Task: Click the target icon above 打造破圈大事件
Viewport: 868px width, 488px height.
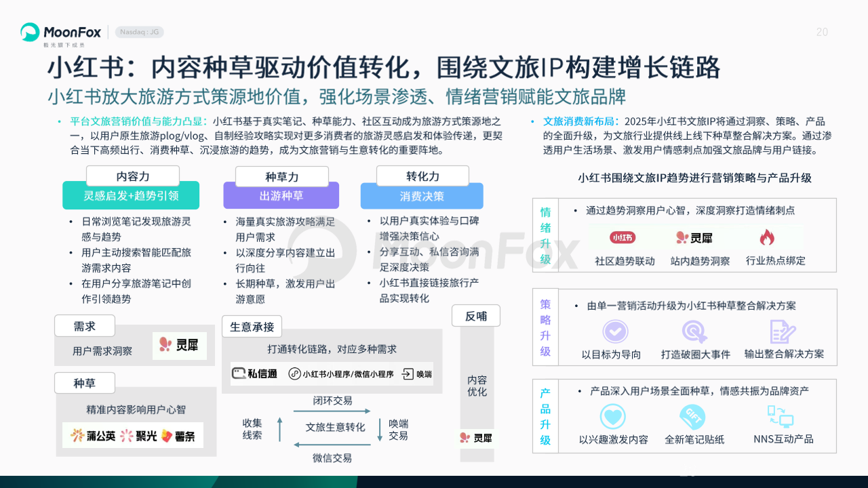Action: [x=694, y=331]
